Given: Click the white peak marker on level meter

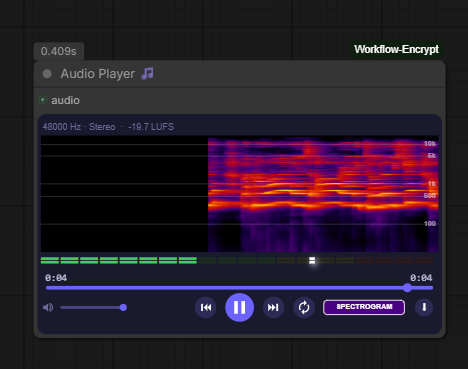Looking at the screenshot, I should pyautogui.click(x=312, y=260).
